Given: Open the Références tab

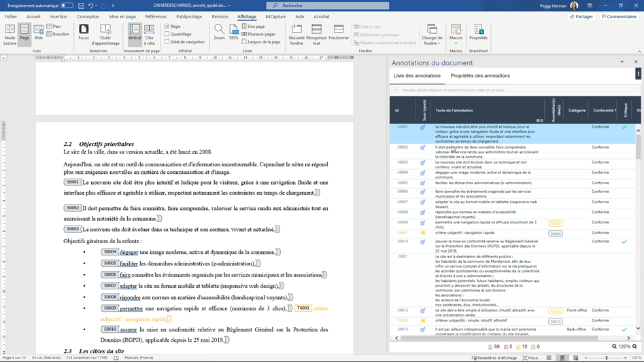Looking at the screenshot, I should click(x=156, y=16).
